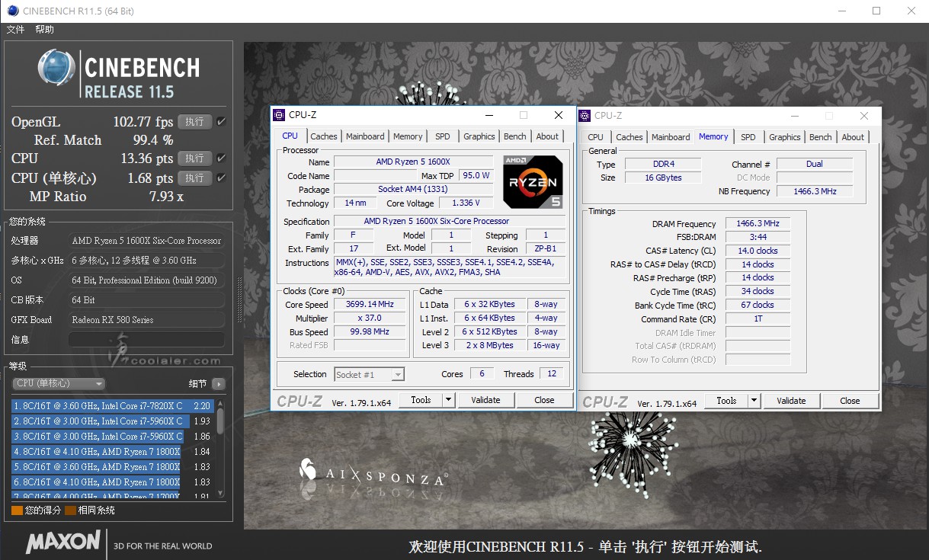Switch to Mainboard tab in right CPU-Z window

pos(671,137)
